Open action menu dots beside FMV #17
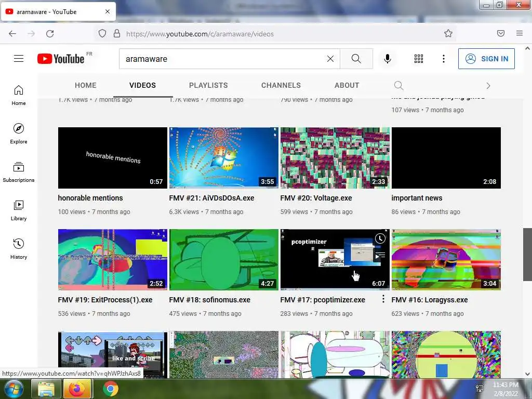Image resolution: width=532 pixels, height=399 pixels. 383,299
